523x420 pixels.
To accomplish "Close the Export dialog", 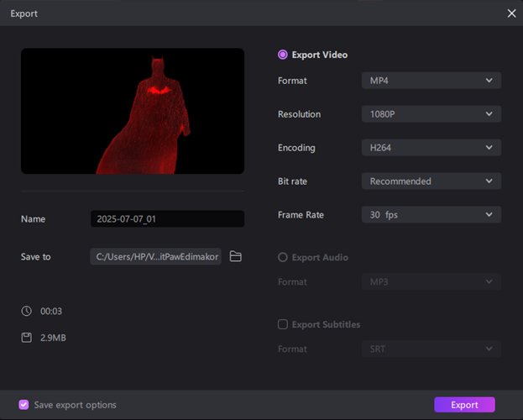I will pyautogui.click(x=511, y=13).
